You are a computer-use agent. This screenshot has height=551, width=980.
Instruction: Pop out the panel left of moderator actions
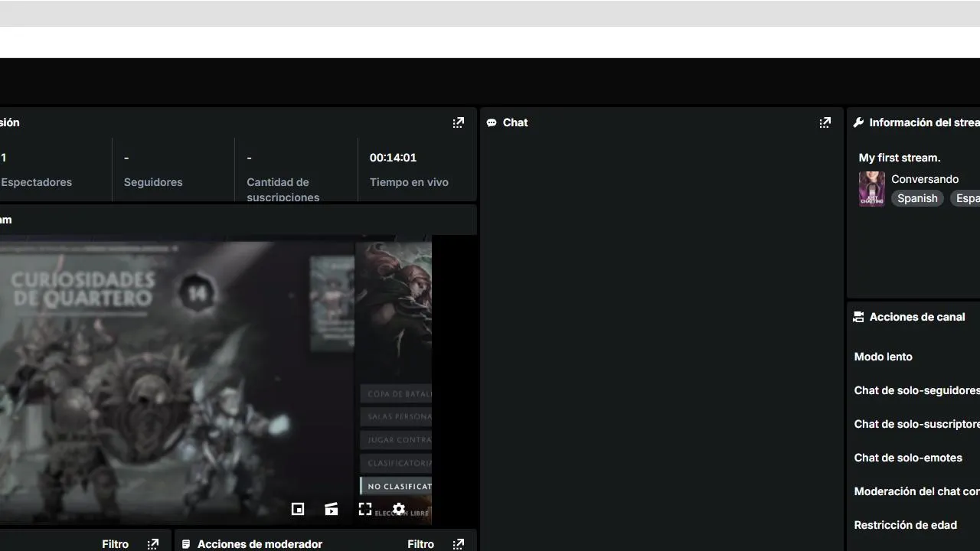(153, 544)
